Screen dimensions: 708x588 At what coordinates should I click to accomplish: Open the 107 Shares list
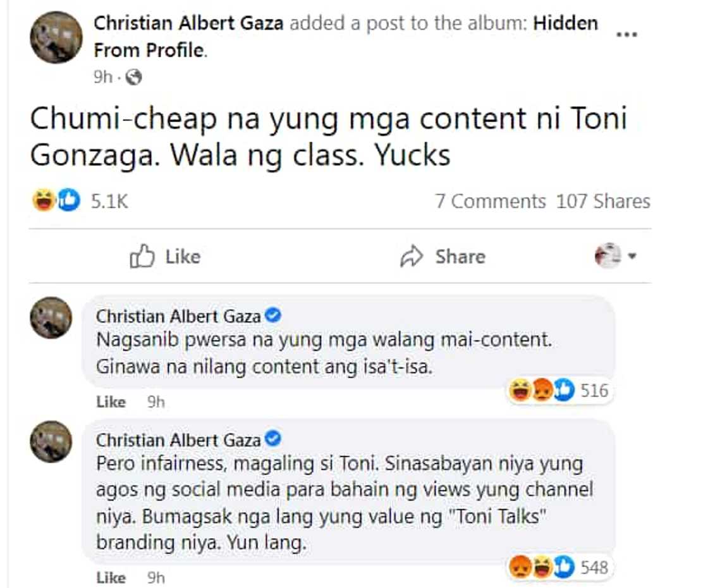point(602,200)
